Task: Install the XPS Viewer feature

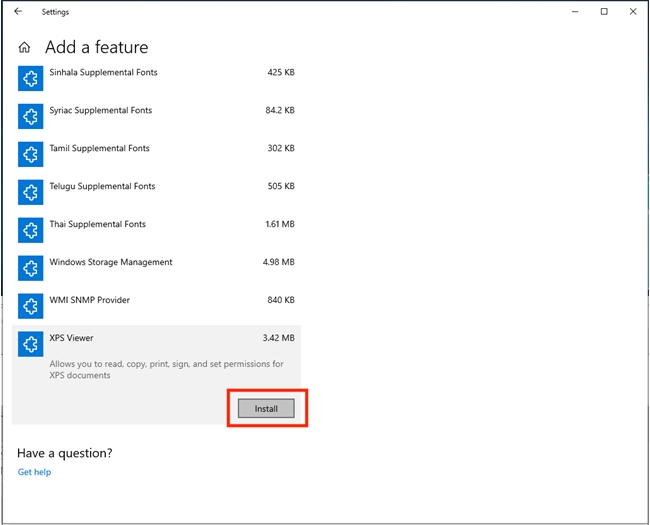Action: point(266,408)
